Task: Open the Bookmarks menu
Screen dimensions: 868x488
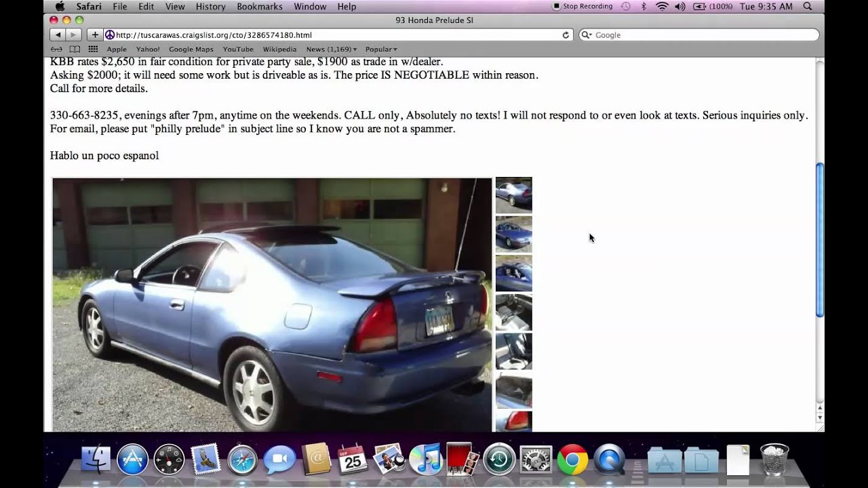Action: [260, 6]
